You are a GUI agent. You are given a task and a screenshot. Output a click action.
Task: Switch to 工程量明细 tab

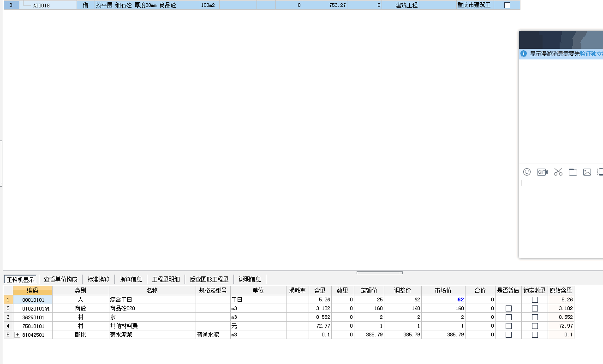tap(166, 279)
